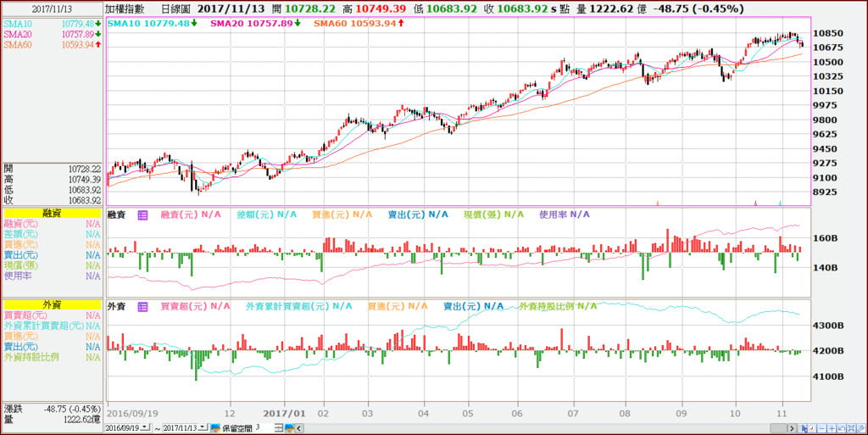Click the 收 10683.92 value in left panel
The width and height of the screenshot is (868, 435).
coord(85,200)
